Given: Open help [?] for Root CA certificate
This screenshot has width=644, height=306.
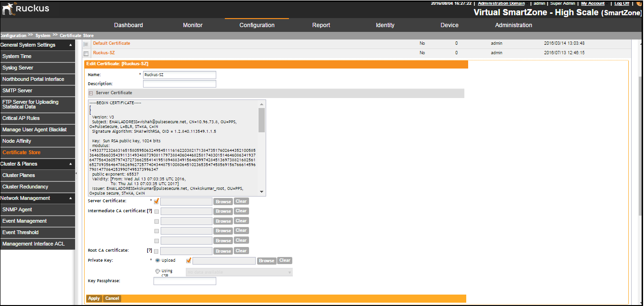Looking at the screenshot, I should coord(149,250).
